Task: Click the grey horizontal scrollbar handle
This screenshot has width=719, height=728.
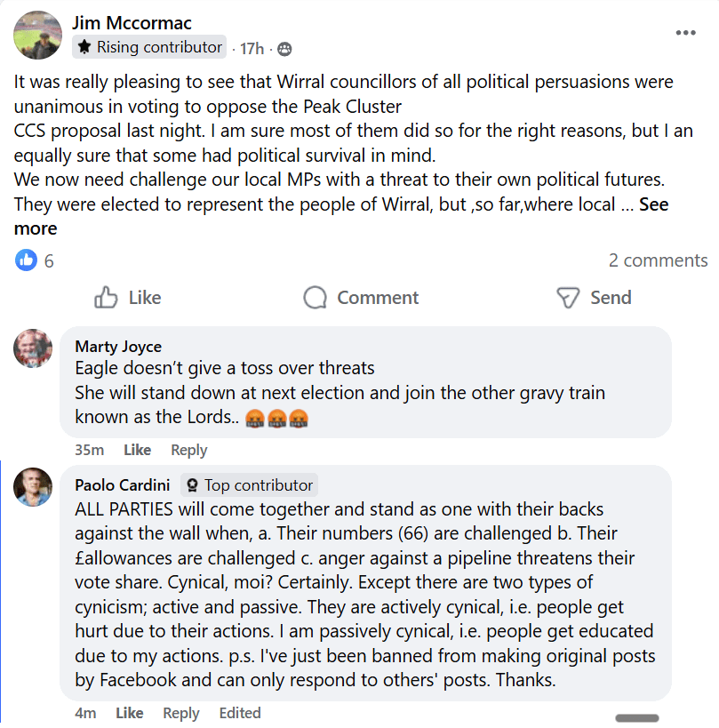Action: (x=637, y=718)
